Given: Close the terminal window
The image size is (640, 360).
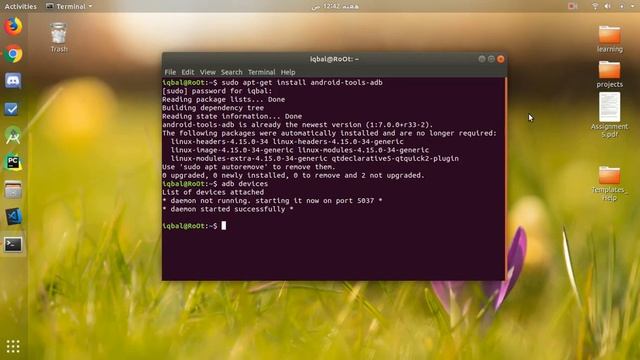Looking at the screenshot, I should [501, 59].
